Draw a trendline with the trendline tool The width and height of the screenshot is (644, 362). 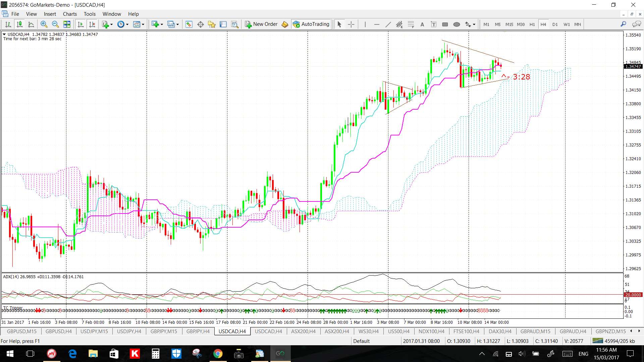tap(388, 24)
